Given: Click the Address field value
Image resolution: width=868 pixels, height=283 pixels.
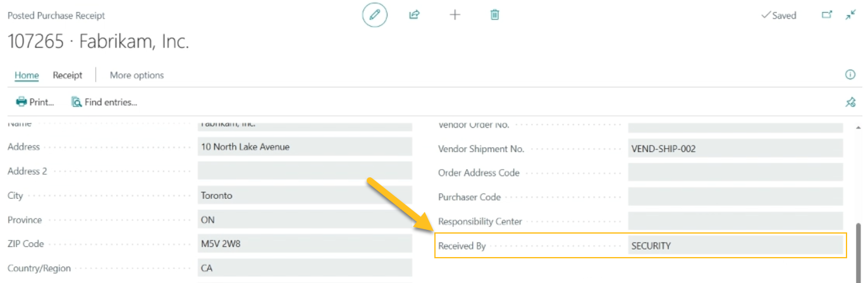Looking at the screenshot, I should [x=304, y=147].
